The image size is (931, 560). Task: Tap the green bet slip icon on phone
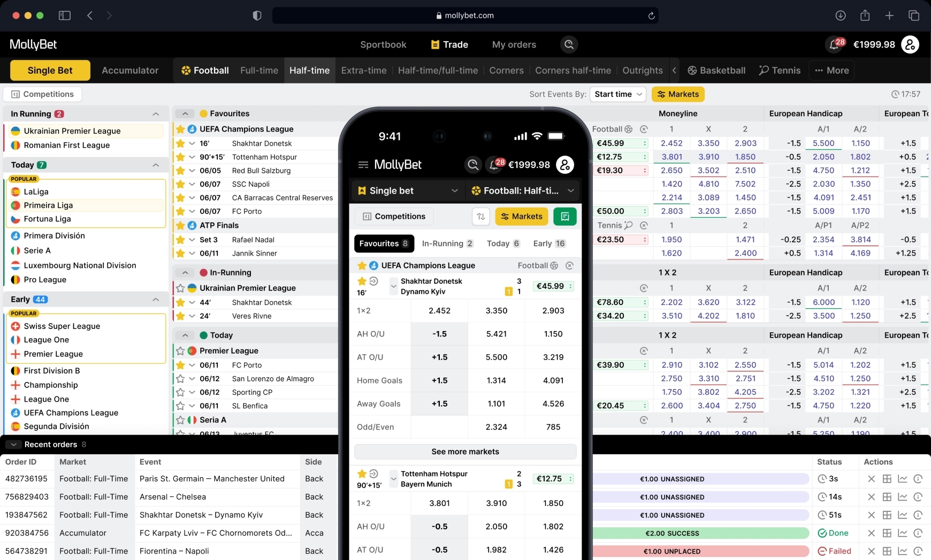pyautogui.click(x=564, y=217)
